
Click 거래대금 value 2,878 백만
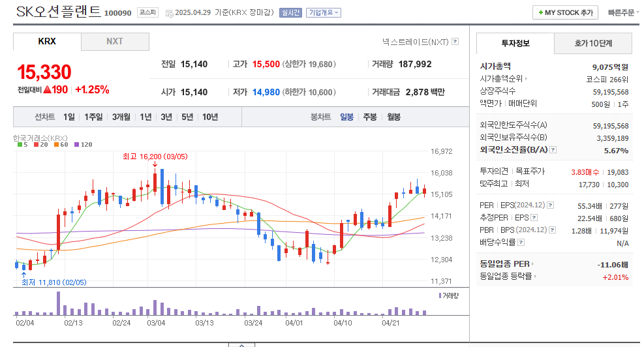pyautogui.click(x=425, y=92)
